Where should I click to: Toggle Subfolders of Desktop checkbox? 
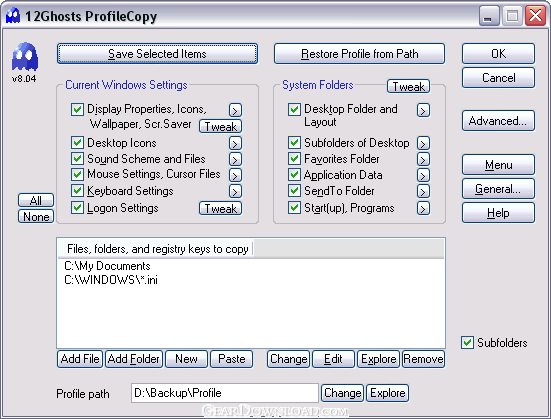294,143
